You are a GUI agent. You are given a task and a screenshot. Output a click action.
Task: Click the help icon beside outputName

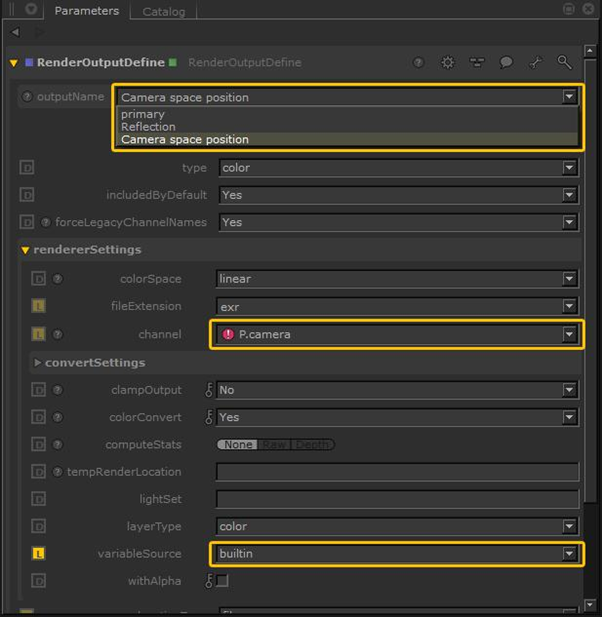(27, 97)
